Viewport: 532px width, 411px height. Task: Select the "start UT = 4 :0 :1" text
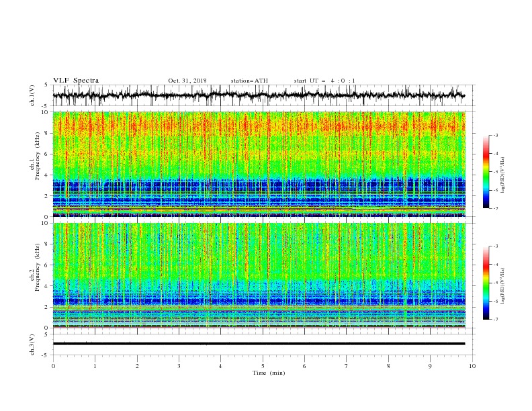pos(324,81)
